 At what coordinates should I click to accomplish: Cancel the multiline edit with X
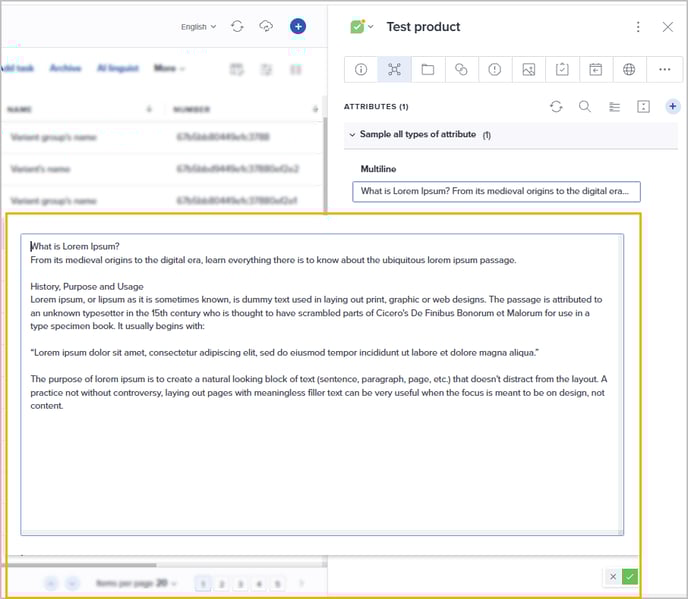tap(613, 577)
